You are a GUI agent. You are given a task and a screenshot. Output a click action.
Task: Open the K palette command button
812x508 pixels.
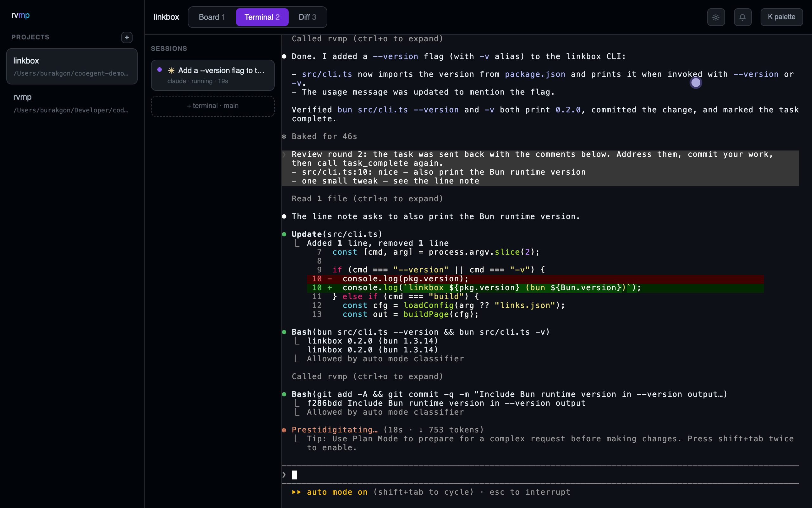click(x=781, y=17)
